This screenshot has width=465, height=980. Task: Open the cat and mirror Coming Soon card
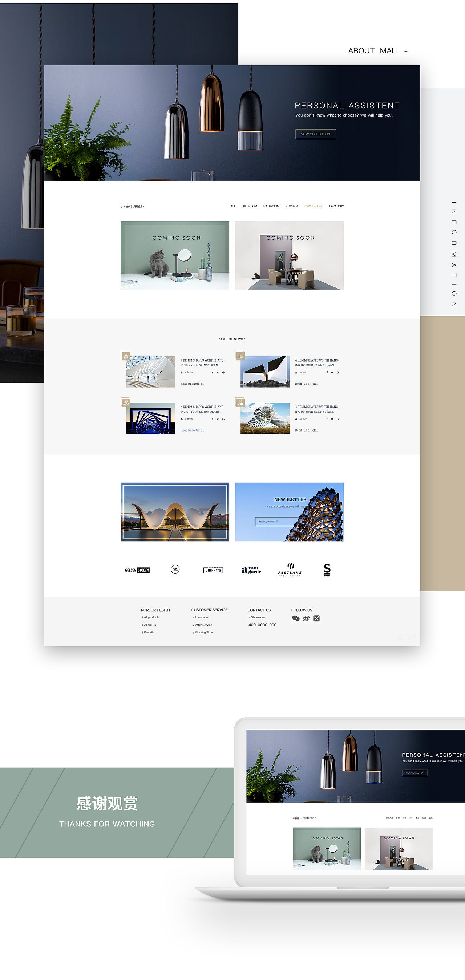pyautogui.click(x=175, y=255)
